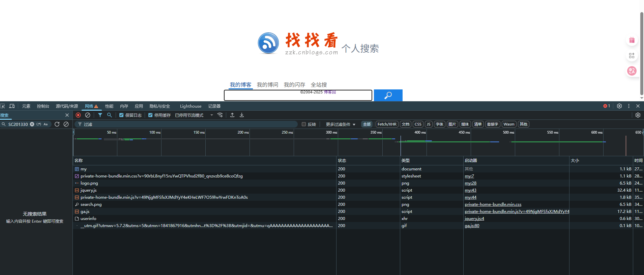The width and height of the screenshot is (644, 275).
Task: Close the DevTools panel
Action: (638, 106)
